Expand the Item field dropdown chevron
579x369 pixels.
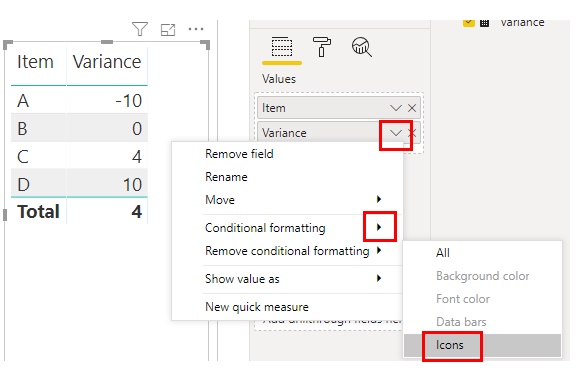coord(395,108)
